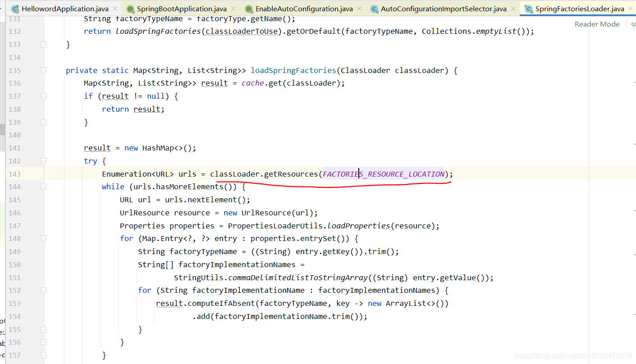Image resolution: width=636 pixels, height=364 pixels.
Task: Collapse the for loop at line 148
Action: (x=44, y=238)
